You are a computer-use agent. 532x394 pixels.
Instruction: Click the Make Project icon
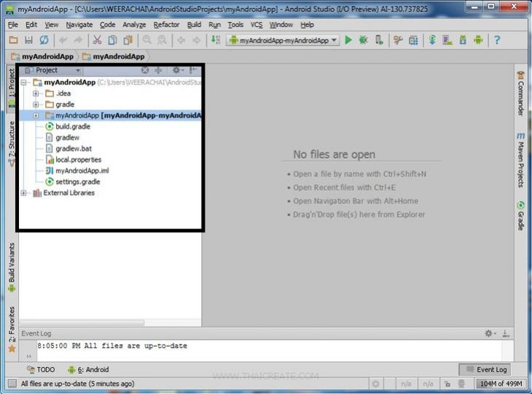216,39
